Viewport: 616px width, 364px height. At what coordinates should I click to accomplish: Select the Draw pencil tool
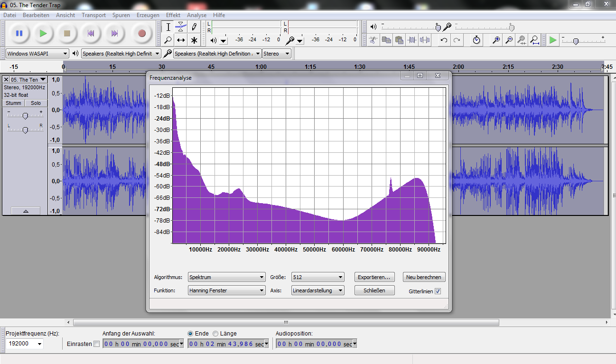pyautogui.click(x=194, y=27)
